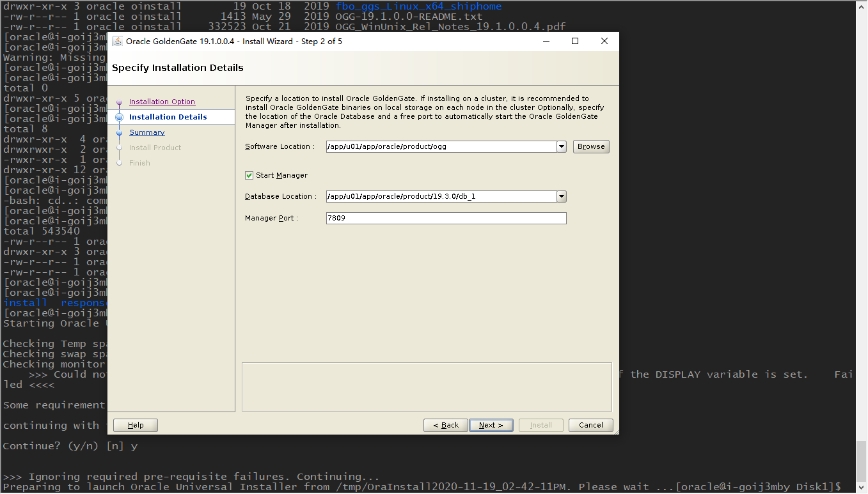Screen dimensions: 868x494
Task: Expand the Software Location history list
Action: [561, 146]
